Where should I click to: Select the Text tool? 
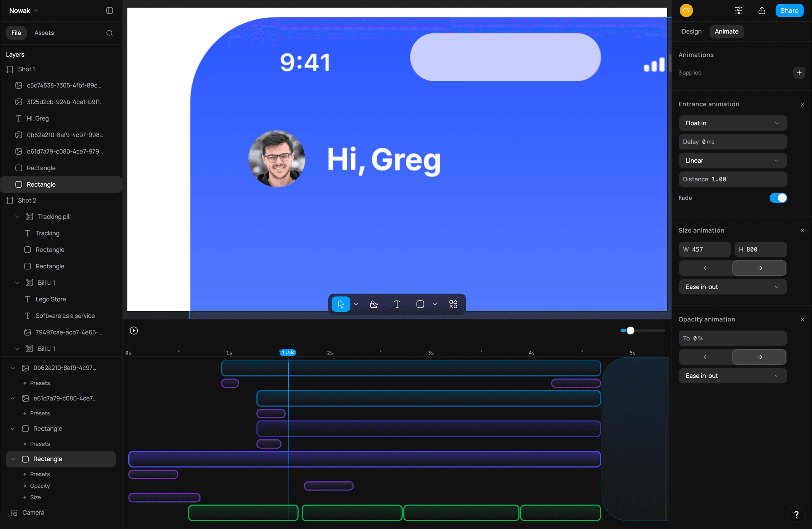397,304
